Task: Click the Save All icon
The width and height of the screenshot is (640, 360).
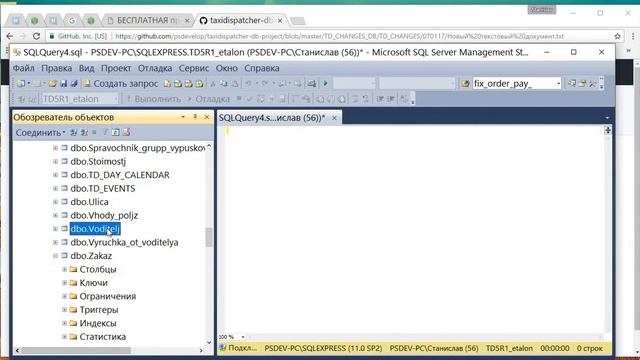Action: coord(74,84)
